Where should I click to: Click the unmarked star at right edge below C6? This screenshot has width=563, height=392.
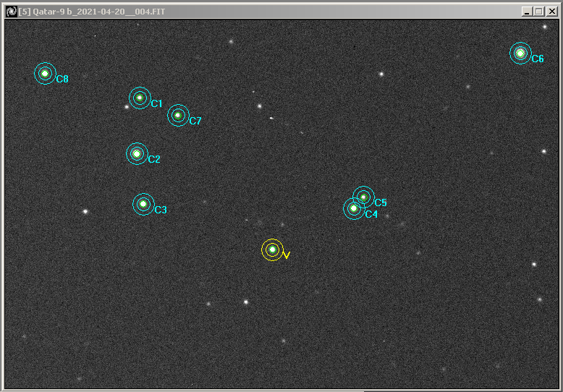[x=543, y=151]
